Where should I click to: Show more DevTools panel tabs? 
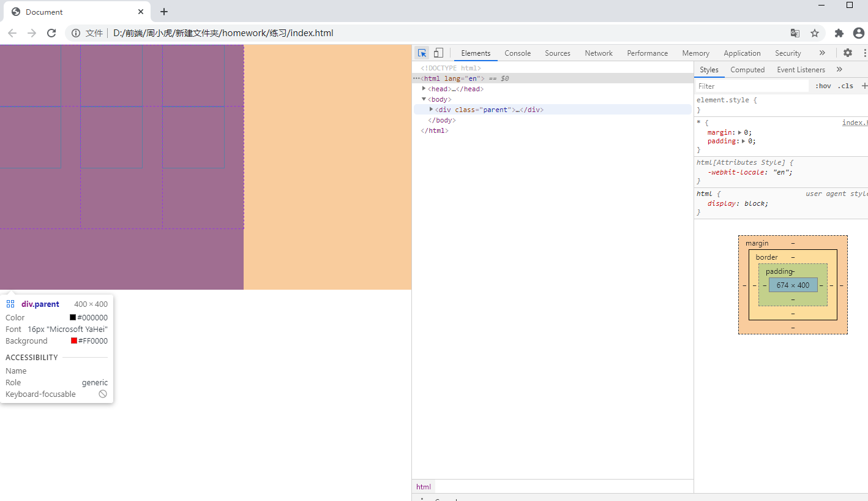point(822,53)
